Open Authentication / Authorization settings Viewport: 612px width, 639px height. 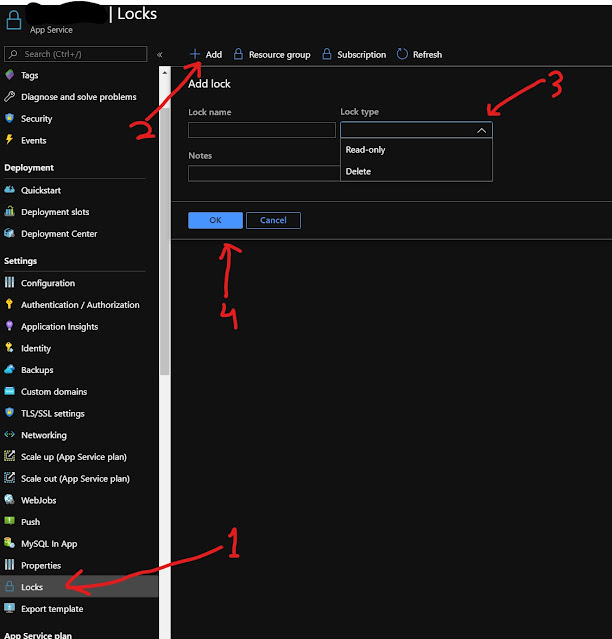pos(80,304)
